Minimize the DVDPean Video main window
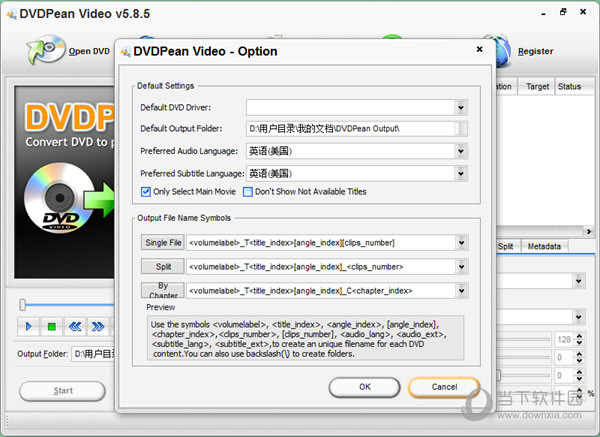Screen dimensions: 600x437 [x=543, y=14]
